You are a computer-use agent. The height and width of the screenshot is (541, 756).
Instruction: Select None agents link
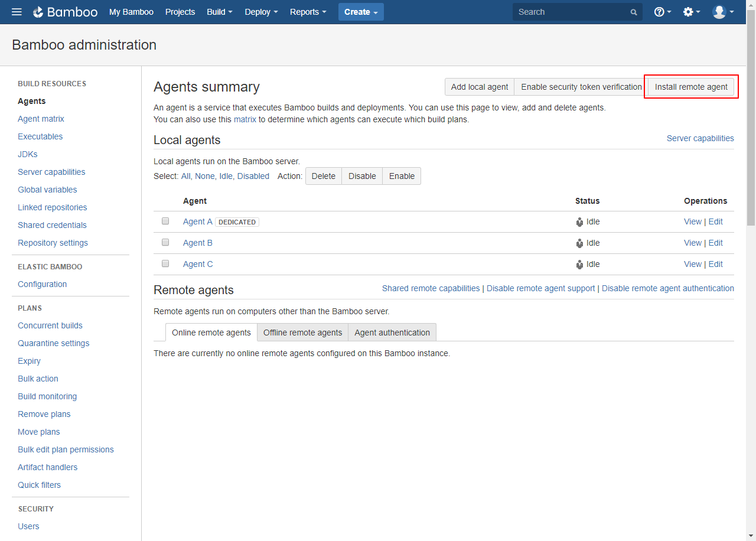tap(204, 176)
